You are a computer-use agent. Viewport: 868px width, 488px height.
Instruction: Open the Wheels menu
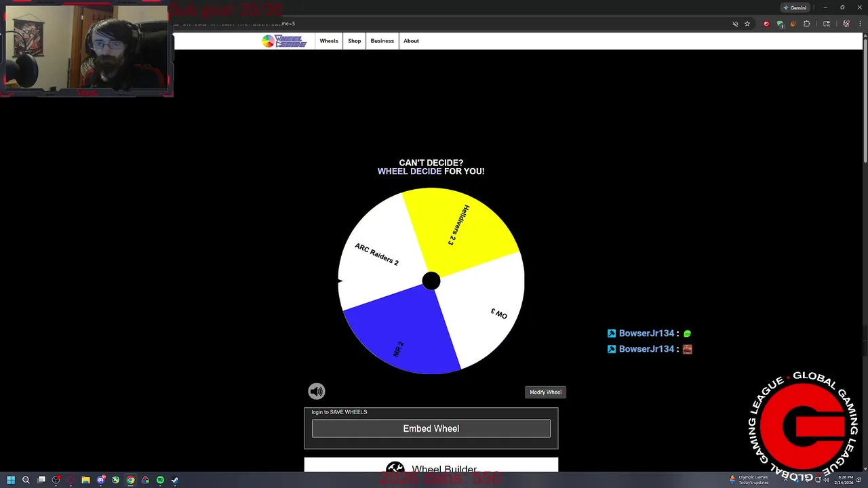click(329, 41)
